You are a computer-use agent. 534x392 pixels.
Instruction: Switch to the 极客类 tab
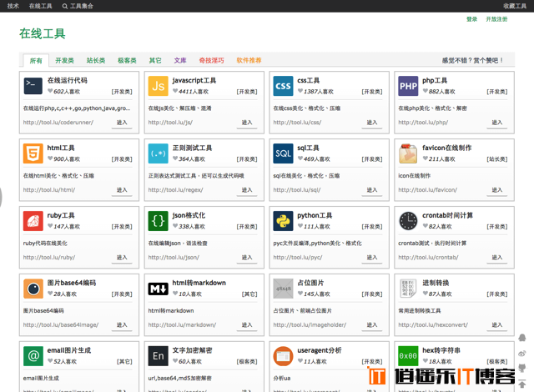click(x=127, y=60)
